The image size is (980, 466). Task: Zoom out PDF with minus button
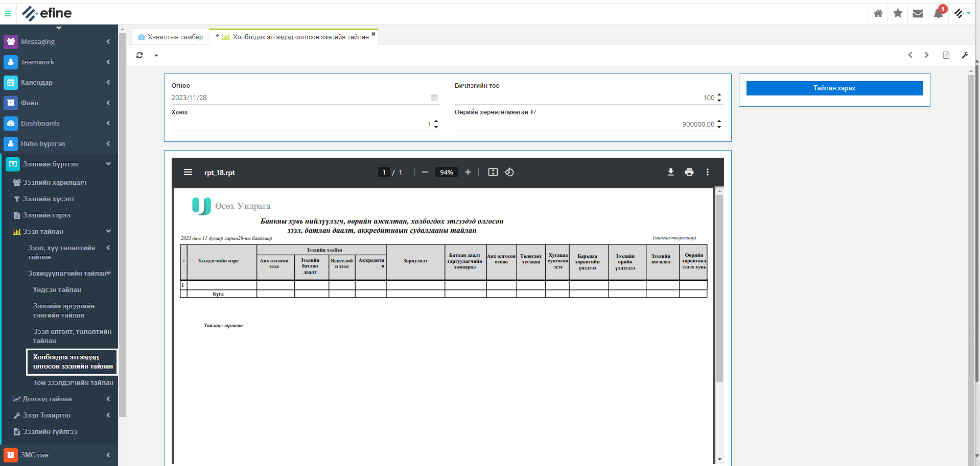click(x=425, y=173)
